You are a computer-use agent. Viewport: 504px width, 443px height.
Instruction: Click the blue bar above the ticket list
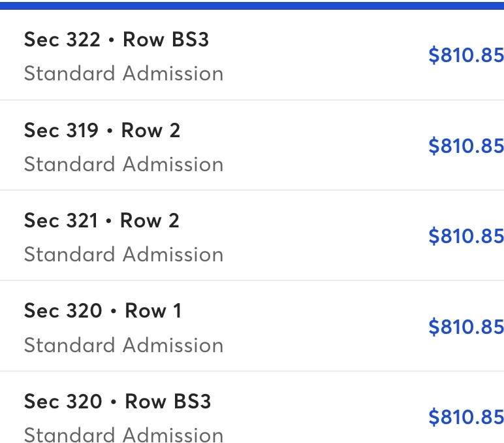pyautogui.click(x=252, y=5)
